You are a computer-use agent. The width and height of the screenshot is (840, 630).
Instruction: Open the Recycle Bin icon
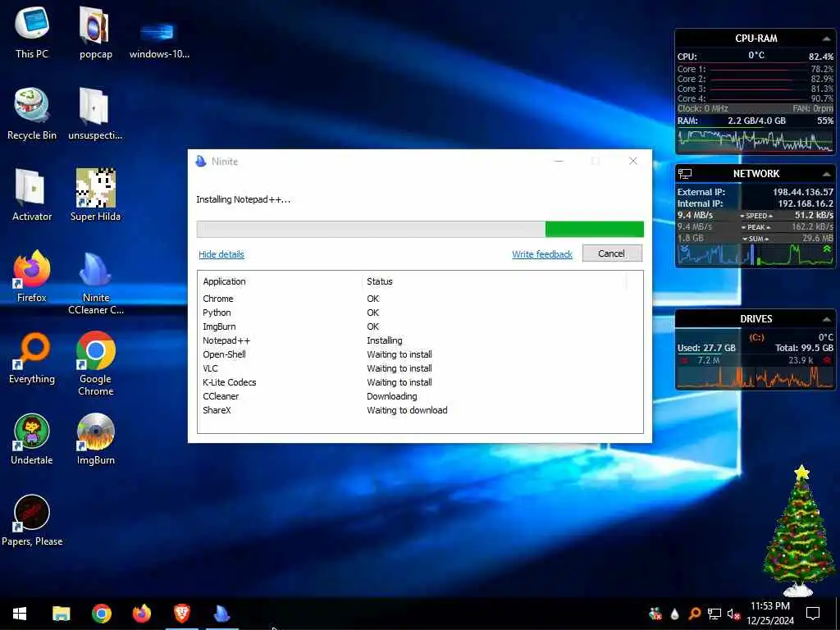click(32, 113)
